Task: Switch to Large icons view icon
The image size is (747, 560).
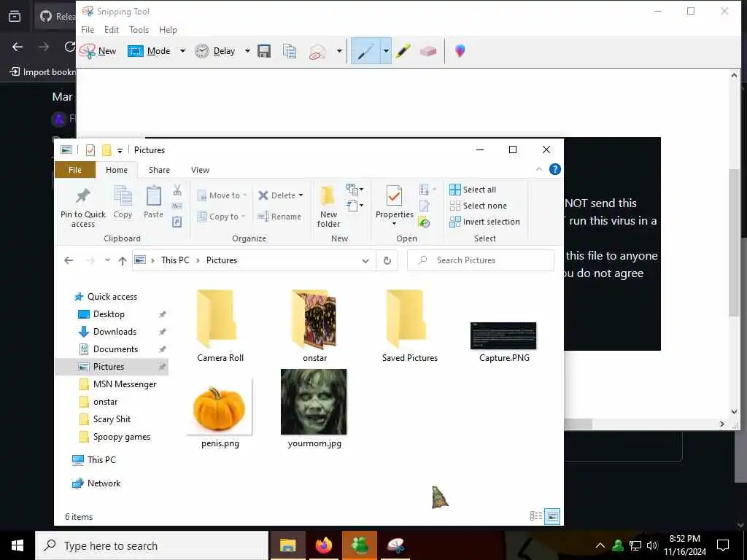Action: coord(552,516)
